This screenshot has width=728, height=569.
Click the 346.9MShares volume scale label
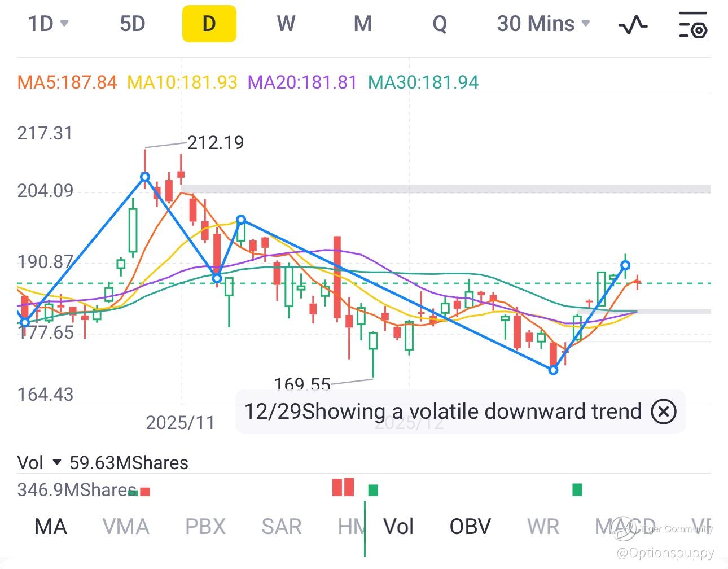pyautogui.click(x=77, y=489)
